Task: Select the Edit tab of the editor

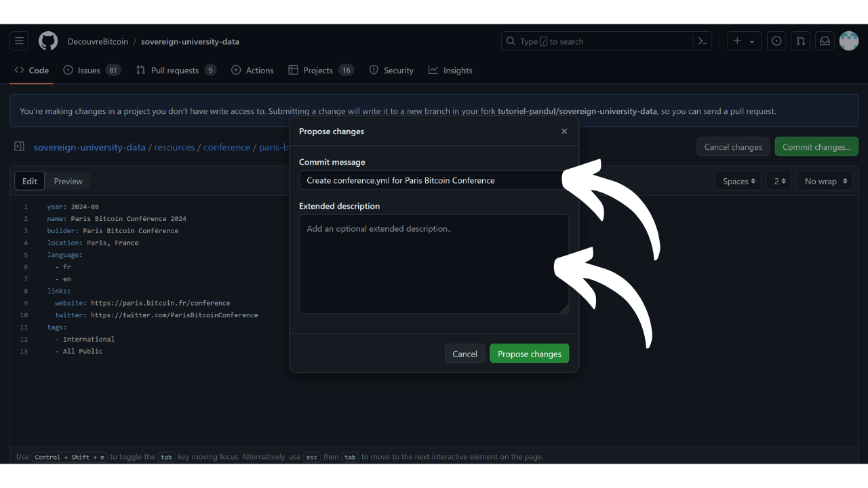Action: click(30, 181)
